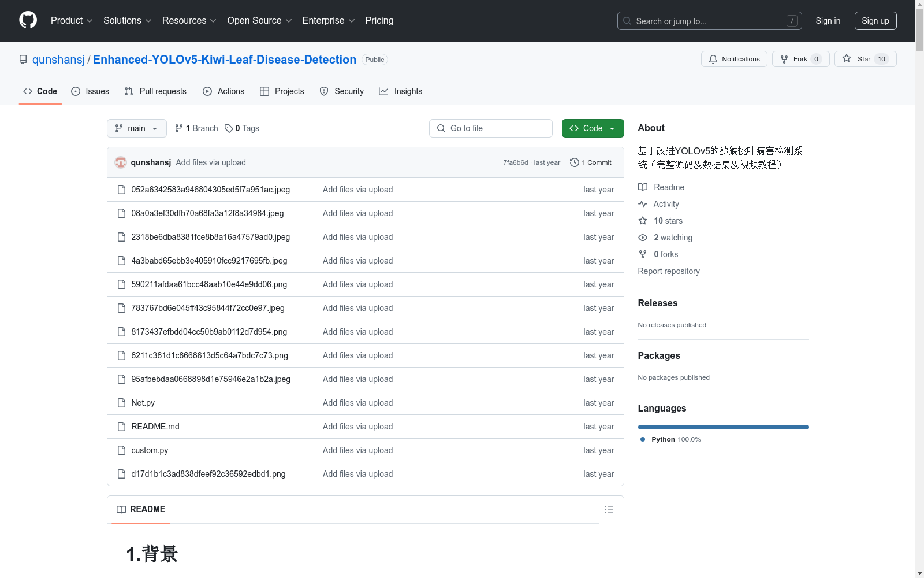The width and height of the screenshot is (924, 578).
Task: Click the README outline list icon
Action: point(609,510)
